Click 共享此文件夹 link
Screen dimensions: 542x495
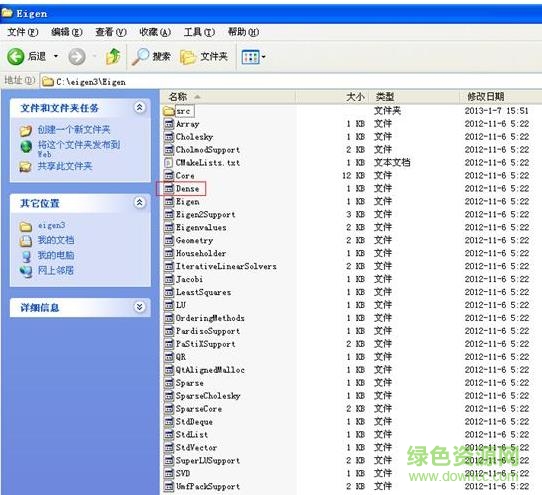click(65, 166)
